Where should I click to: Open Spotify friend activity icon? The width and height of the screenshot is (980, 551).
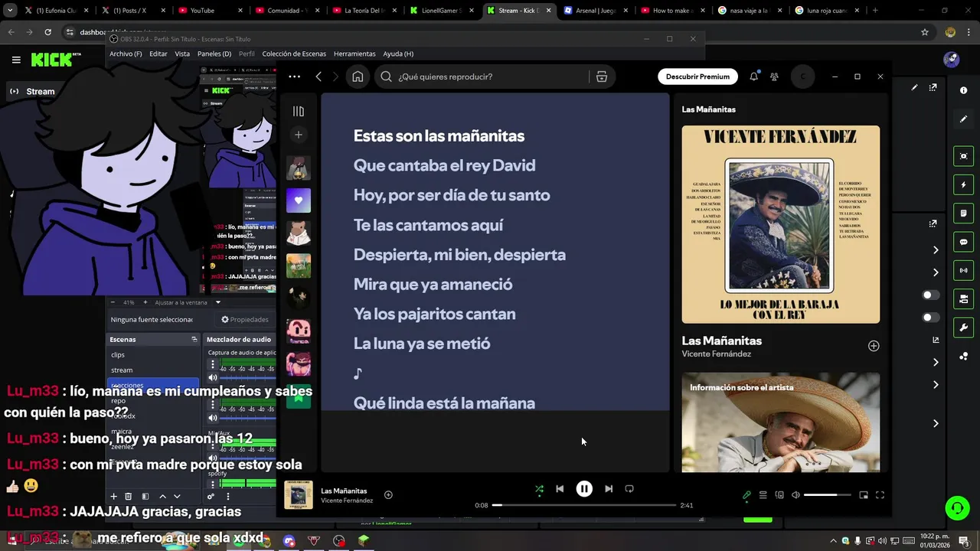coord(774,77)
